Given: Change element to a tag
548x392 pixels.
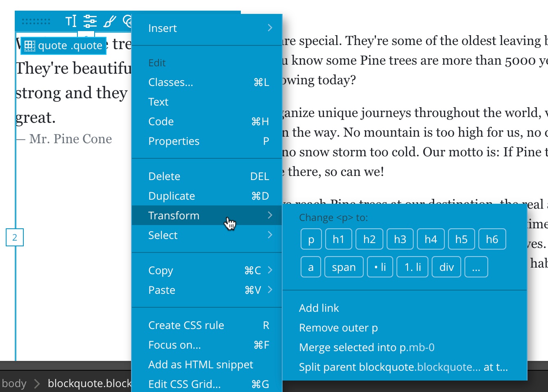Looking at the screenshot, I should (311, 267).
